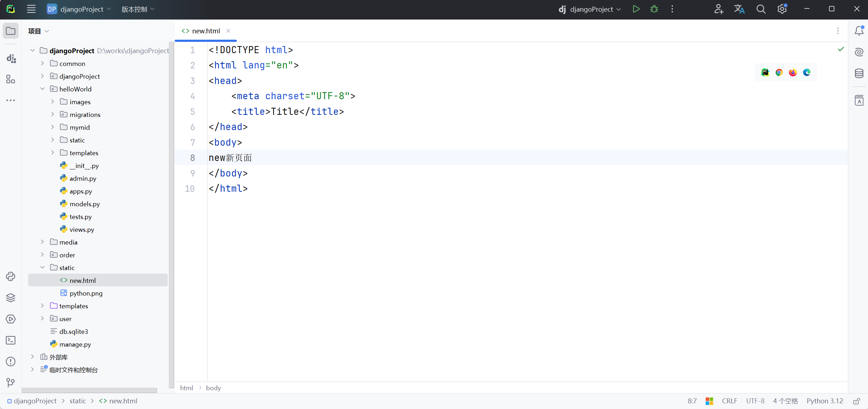Viewport: 868px width, 409px height.
Task: Open the Python Console tool window
Action: (11, 276)
